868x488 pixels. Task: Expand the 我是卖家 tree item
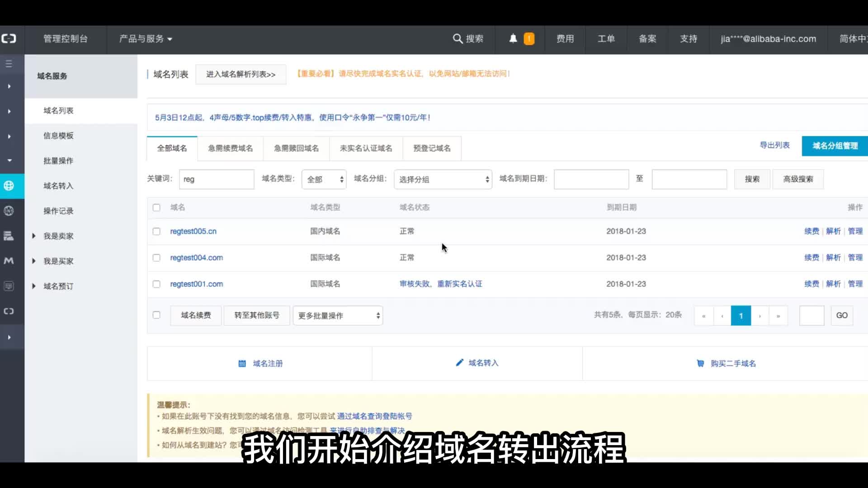click(34, 236)
